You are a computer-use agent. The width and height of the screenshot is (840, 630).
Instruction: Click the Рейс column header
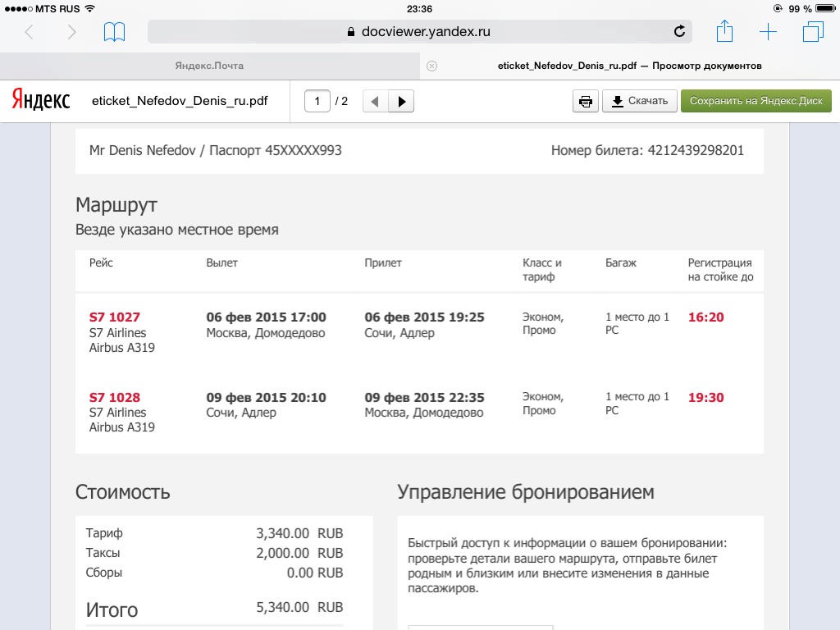coord(101,262)
